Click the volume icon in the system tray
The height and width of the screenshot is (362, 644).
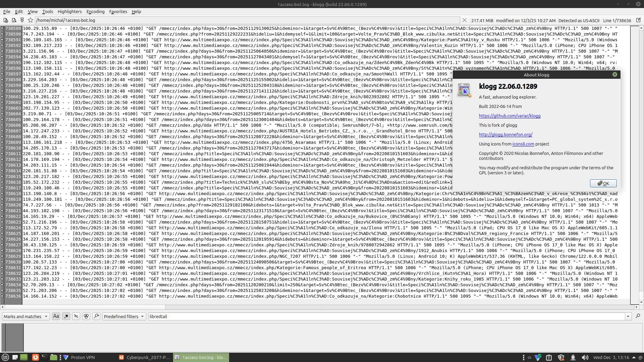pos(585,357)
